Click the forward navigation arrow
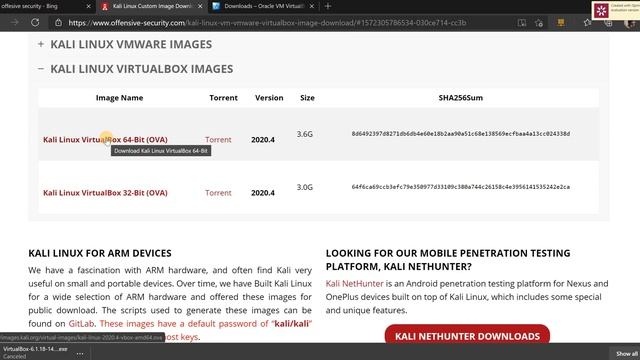 [x=15, y=22]
